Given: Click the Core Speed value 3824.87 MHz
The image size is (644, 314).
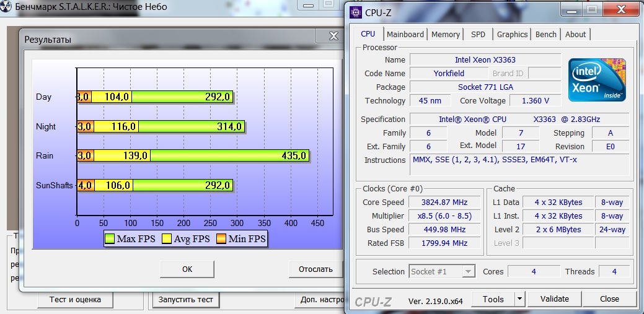Looking at the screenshot, I should 444,203.
